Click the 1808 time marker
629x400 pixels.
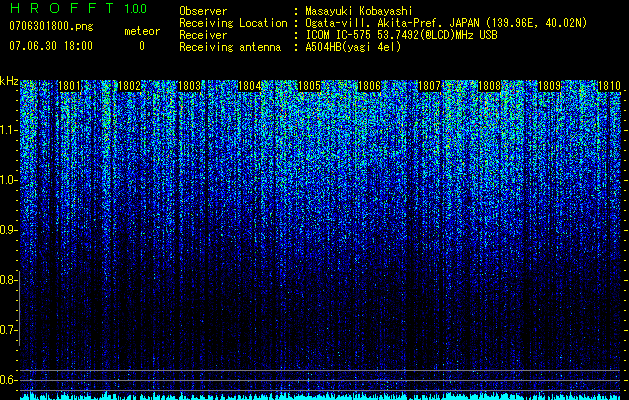489,86
